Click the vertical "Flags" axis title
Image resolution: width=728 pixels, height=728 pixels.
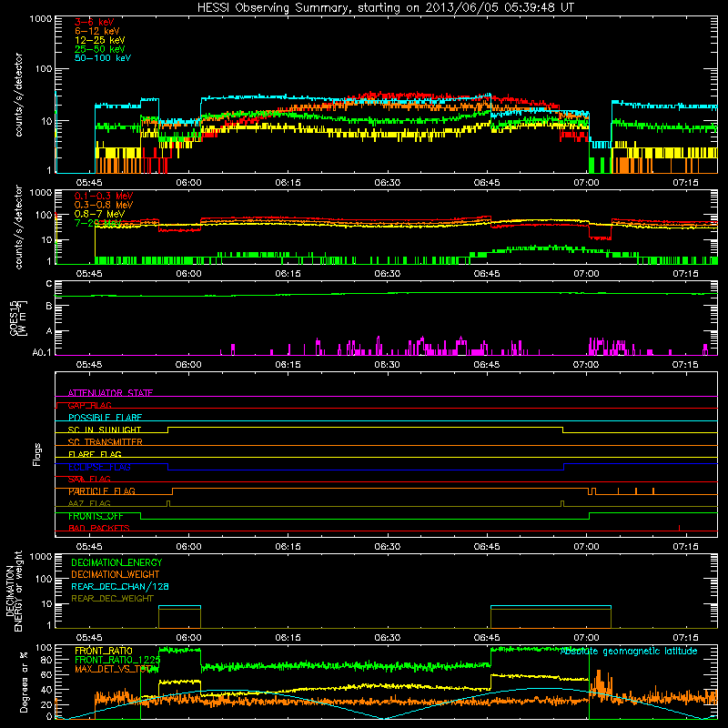click(x=37, y=454)
